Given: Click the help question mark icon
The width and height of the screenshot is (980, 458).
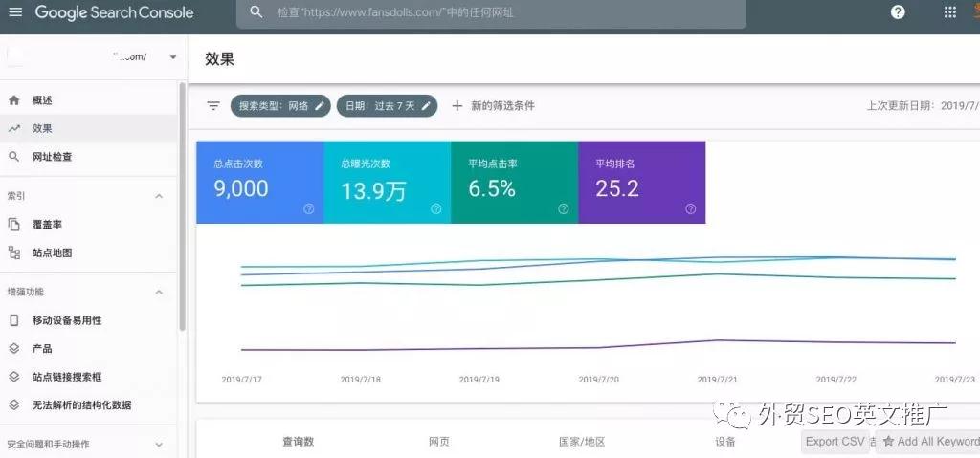Looking at the screenshot, I should click(898, 12).
